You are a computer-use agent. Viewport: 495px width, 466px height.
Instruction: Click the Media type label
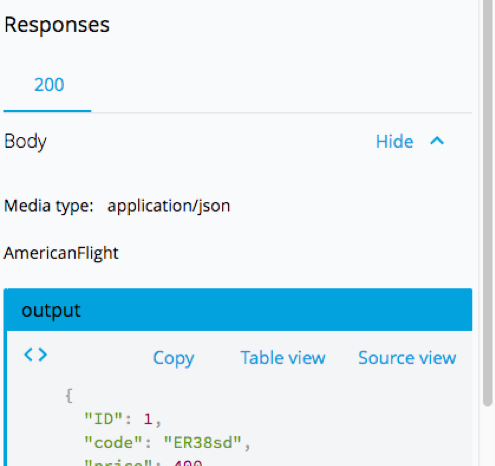click(x=49, y=206)
